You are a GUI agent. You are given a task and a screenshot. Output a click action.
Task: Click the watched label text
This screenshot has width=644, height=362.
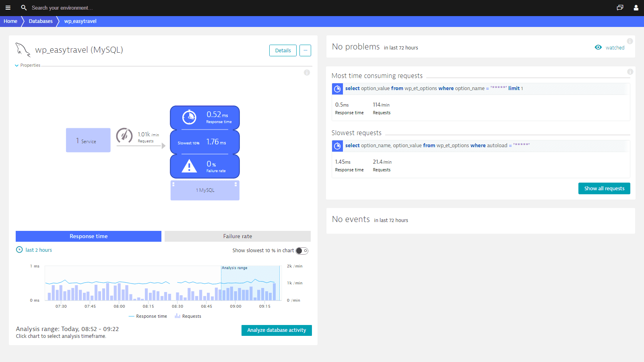click(615, 48)
